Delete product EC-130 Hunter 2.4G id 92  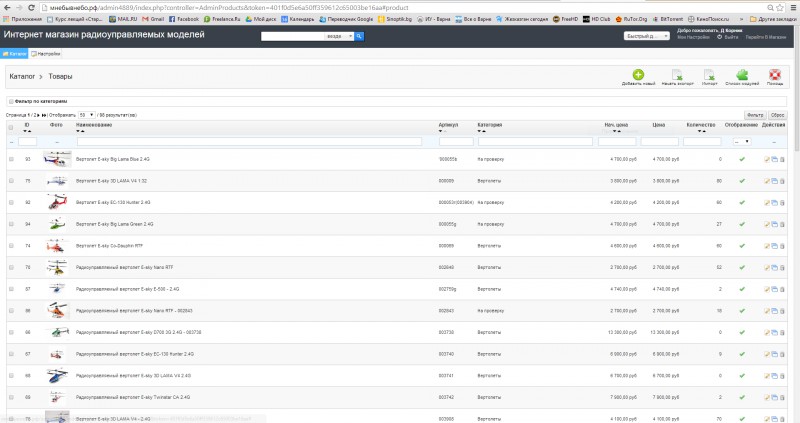tap(782, 203)
